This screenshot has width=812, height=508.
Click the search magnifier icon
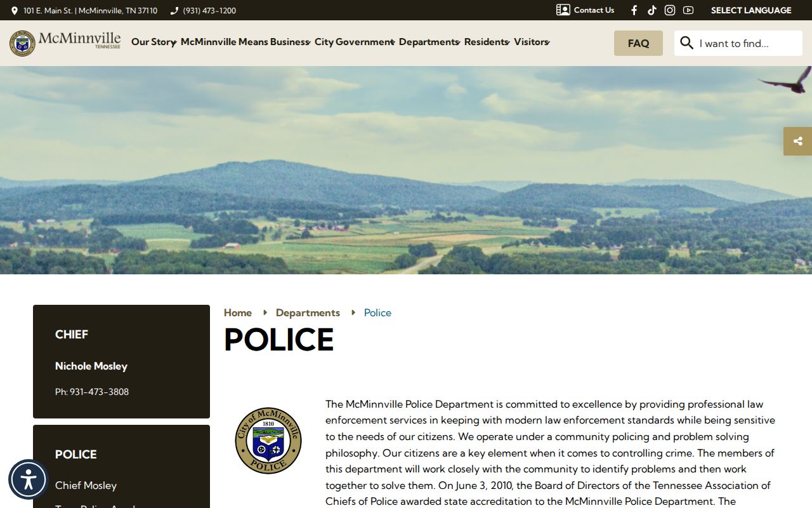[x=686, y=43]
